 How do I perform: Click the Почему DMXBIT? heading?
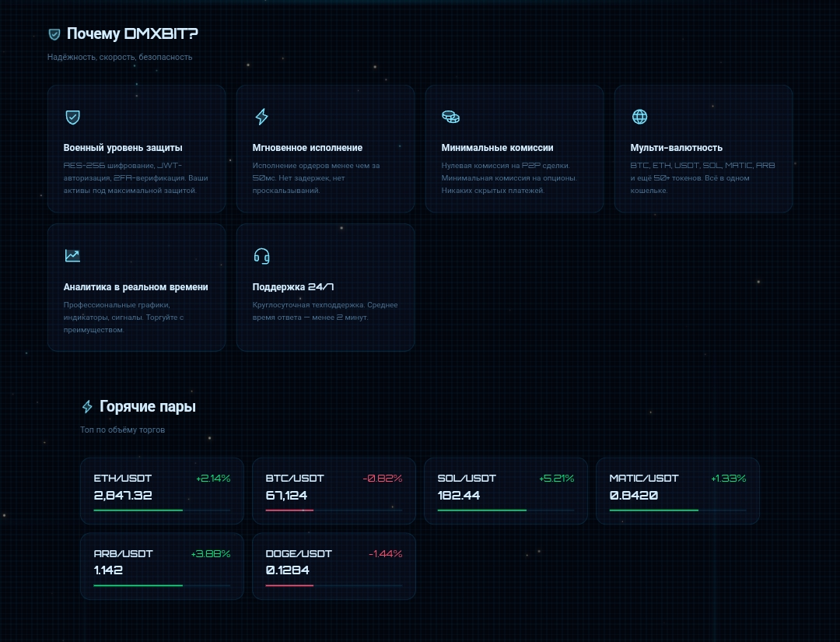132,33
